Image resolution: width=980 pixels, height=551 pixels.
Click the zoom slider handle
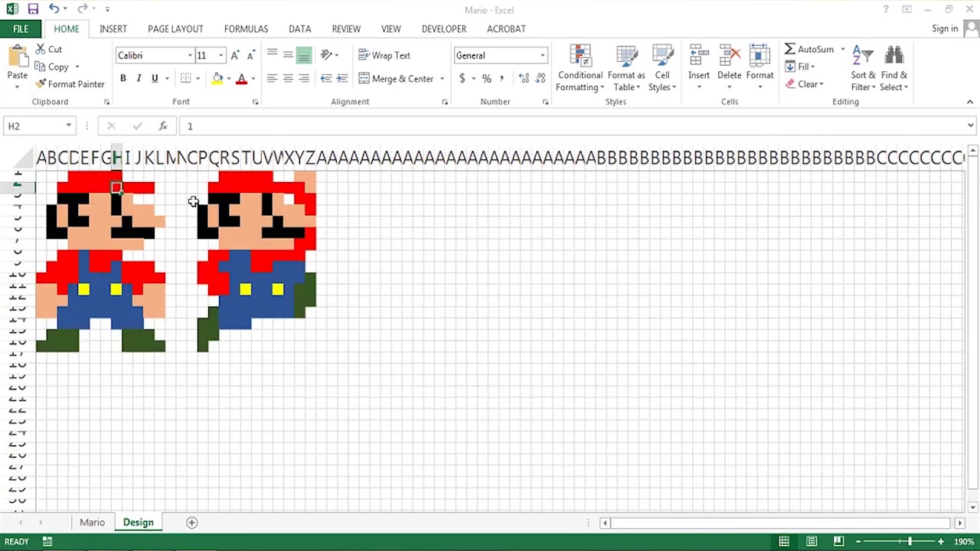910,542
